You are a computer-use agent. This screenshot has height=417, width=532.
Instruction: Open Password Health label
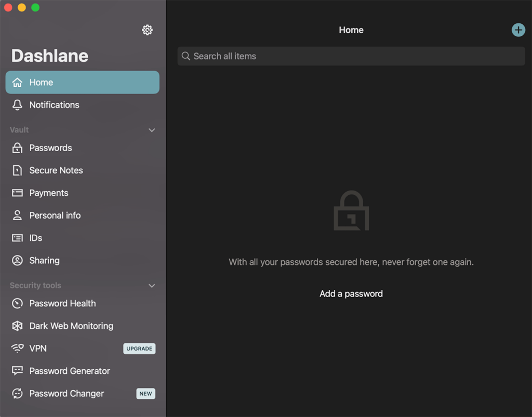click(62, 303)
